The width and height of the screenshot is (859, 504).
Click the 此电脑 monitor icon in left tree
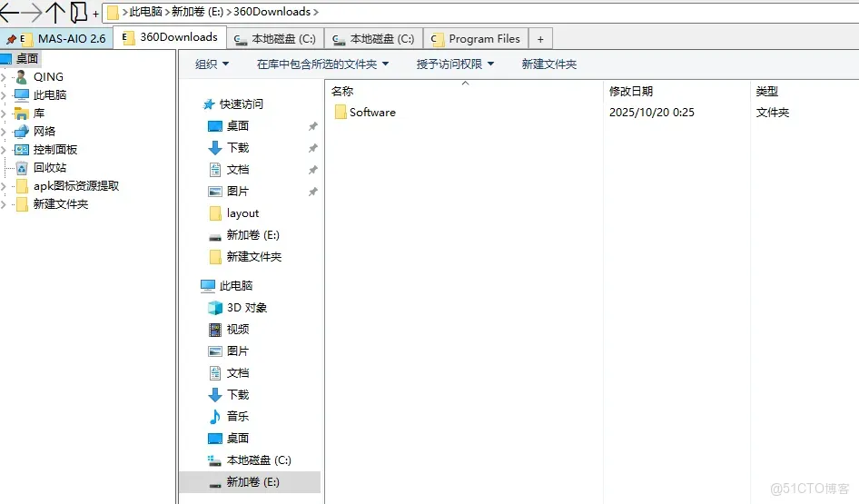tap(22, 94)
